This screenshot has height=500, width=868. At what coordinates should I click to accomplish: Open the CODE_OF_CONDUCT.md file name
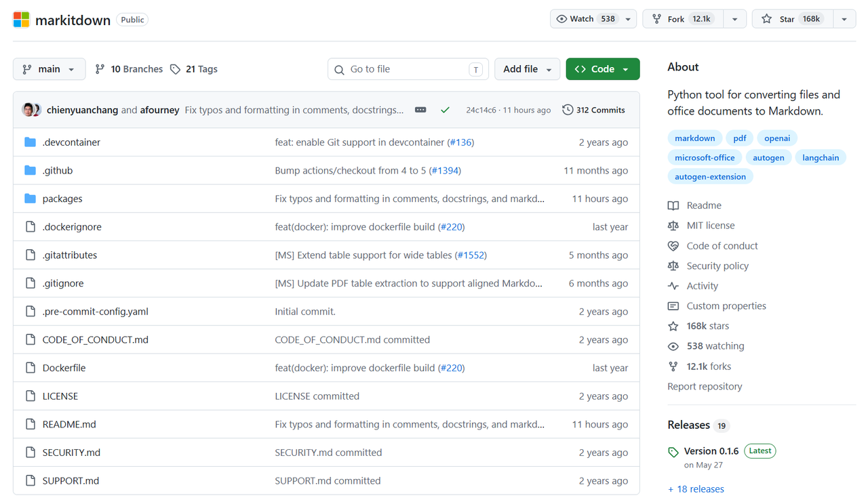pyautogui.click(x=96, y=340)
